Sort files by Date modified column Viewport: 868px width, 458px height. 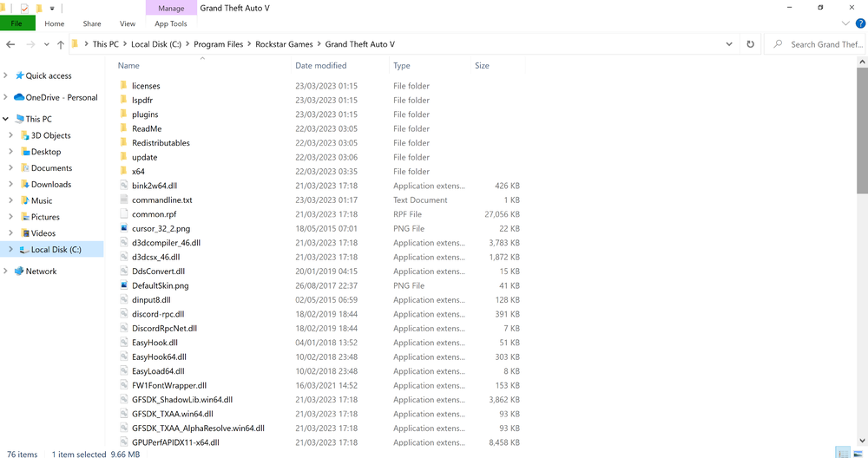(320, 65)
